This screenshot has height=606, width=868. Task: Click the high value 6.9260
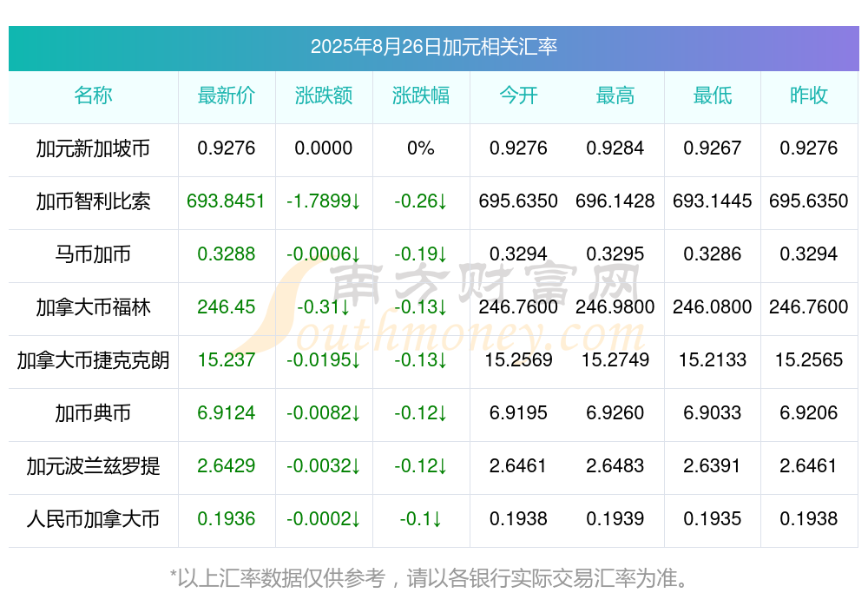point(615,413)
